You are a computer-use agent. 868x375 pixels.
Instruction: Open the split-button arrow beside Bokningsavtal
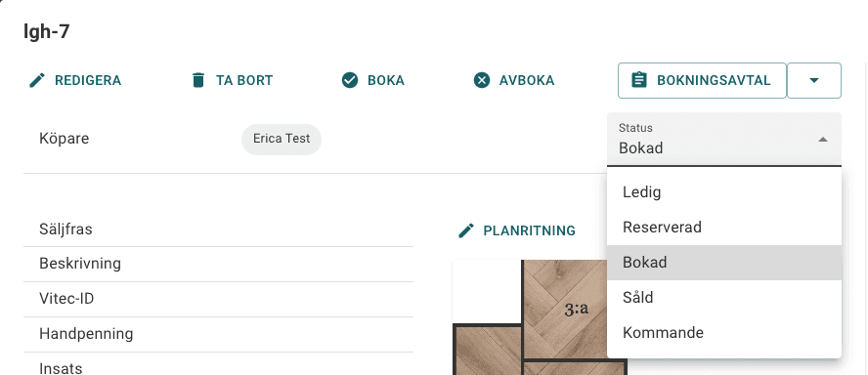click(x=813, y=81)
